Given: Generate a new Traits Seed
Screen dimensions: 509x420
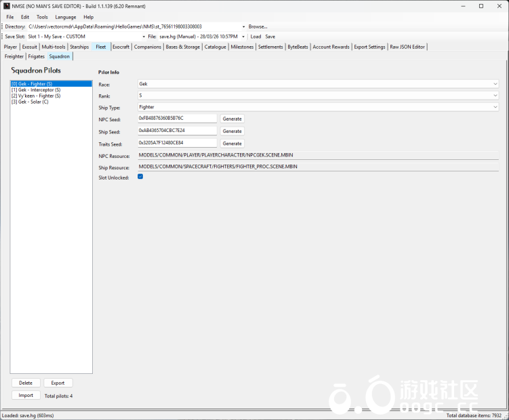Looking at the screenshot, I should (x=232, y=143).
